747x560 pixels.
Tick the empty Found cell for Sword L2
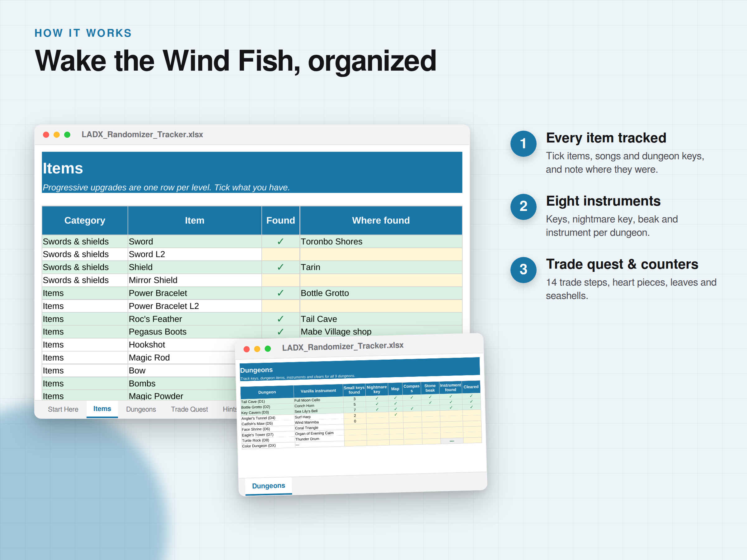point(280,254)
